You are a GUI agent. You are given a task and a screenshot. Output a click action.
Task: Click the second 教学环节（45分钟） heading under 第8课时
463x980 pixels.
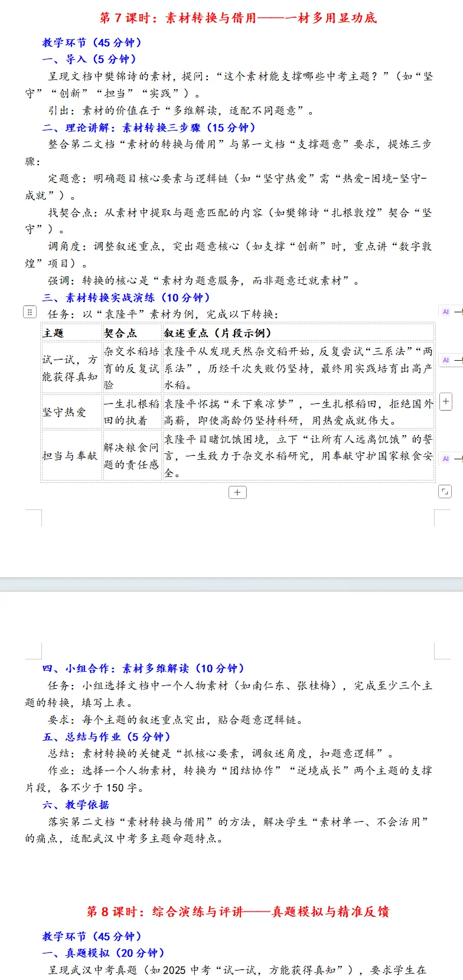pos(92,936)
